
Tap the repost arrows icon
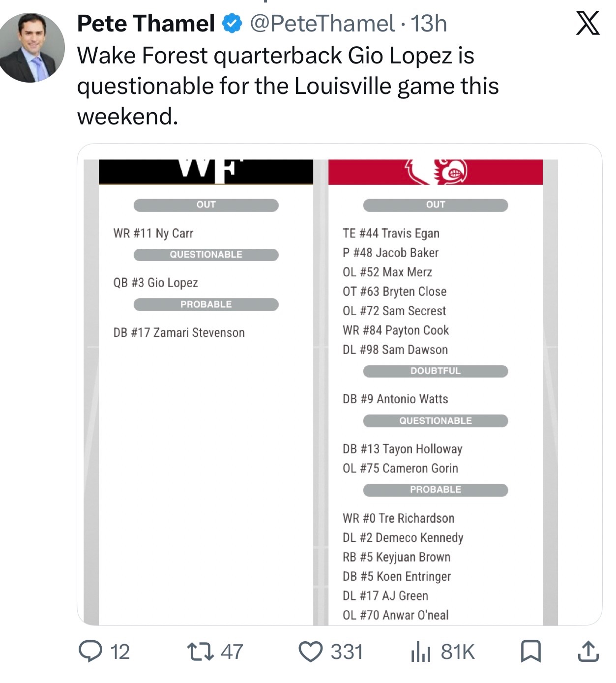click(201, 652)
